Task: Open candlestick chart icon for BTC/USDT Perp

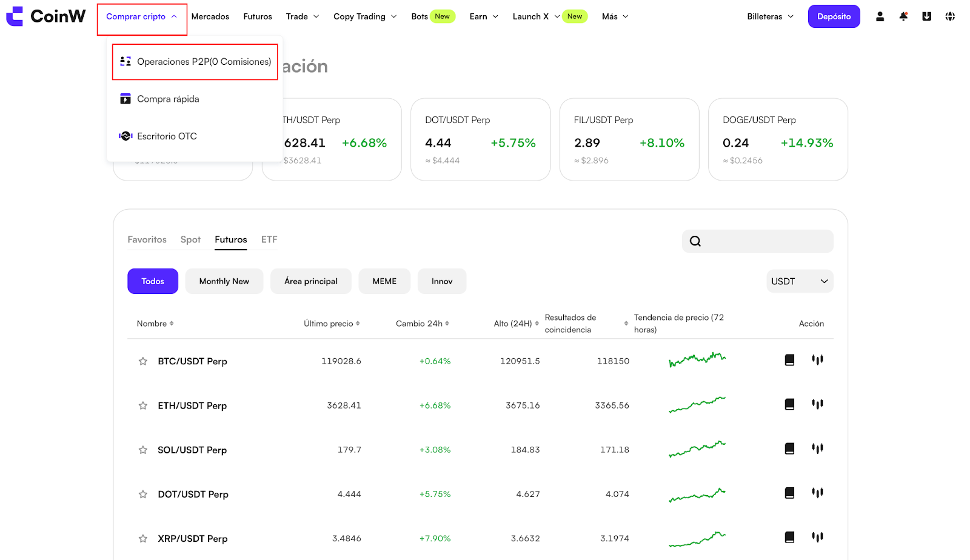Action: 818,360
